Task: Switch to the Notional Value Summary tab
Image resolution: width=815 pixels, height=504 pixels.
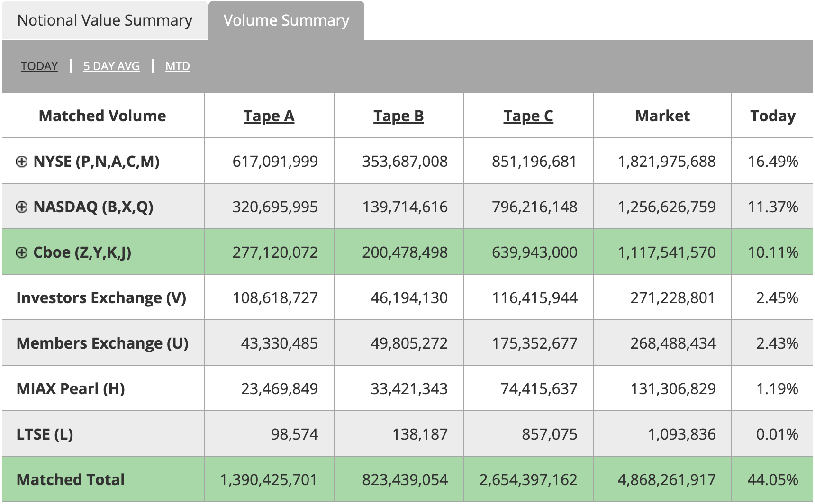Action: pyautogui.click(x=104, y=20)
